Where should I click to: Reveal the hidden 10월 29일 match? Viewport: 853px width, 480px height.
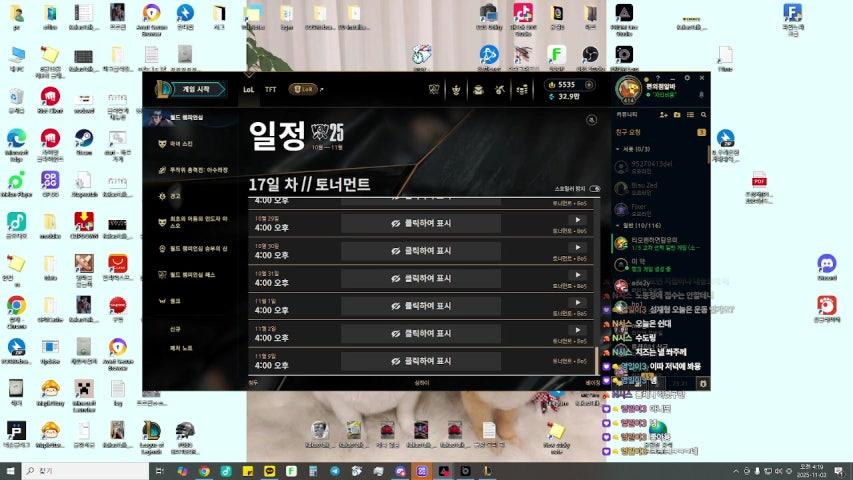pyautogui.click(x=421, y=223)
